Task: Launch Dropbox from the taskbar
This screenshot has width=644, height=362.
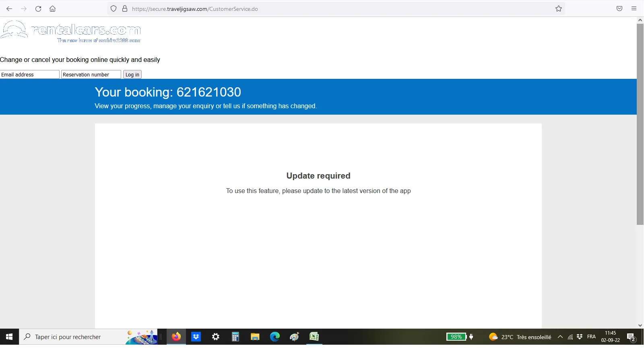Action: [x=196, y=337]
